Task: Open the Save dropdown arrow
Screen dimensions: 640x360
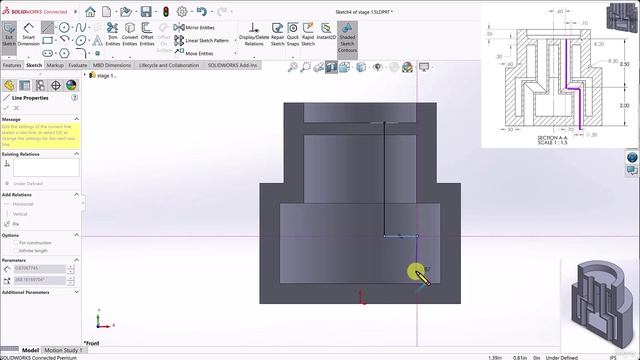Action: click(x=156, y=12)
